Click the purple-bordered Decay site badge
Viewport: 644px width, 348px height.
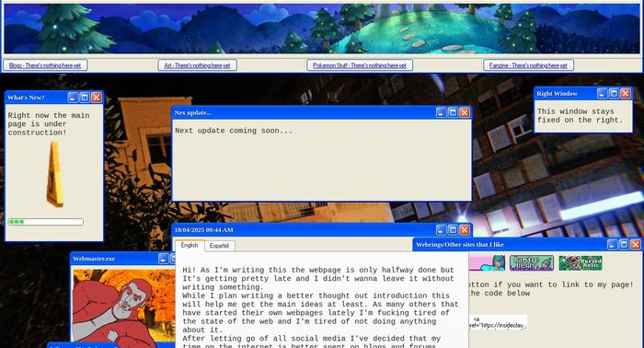532,263
